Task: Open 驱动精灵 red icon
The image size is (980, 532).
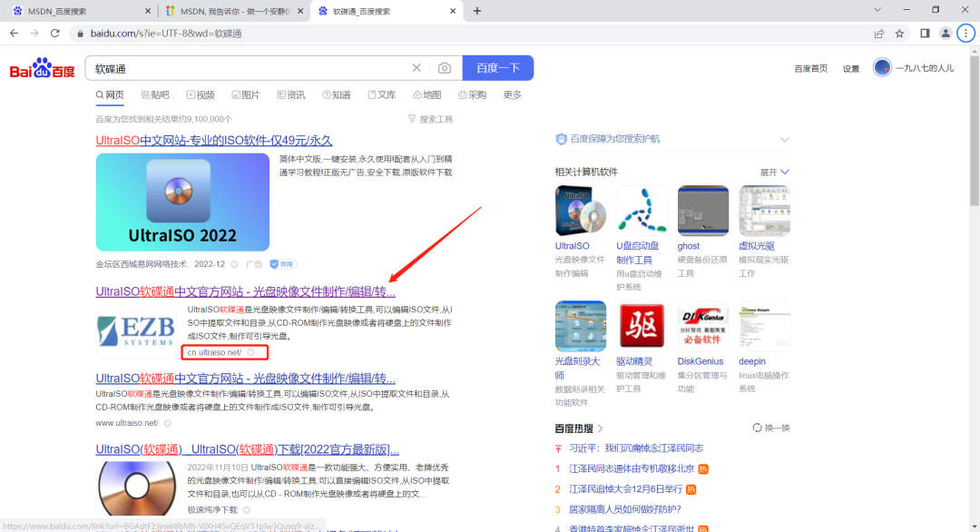Action: pos(642,326)
